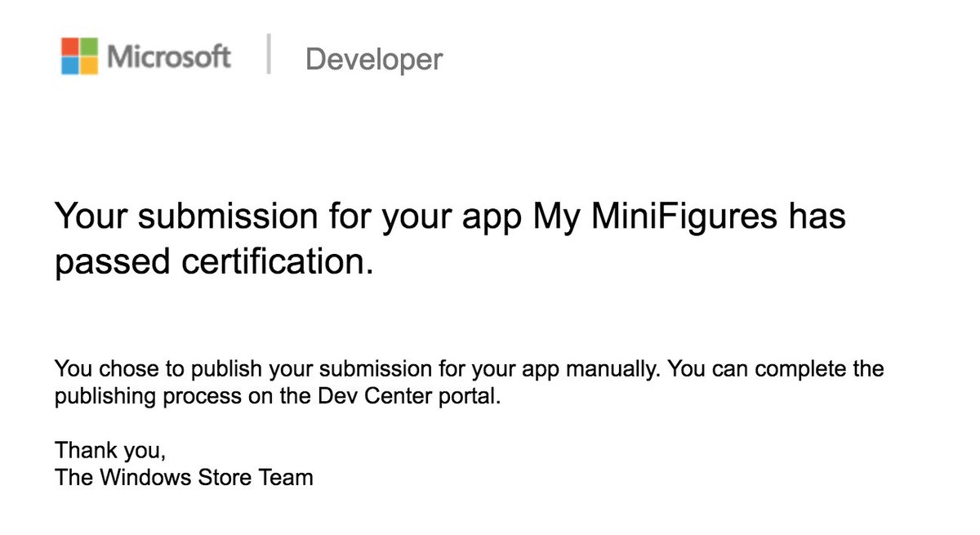Click 'The Windows Store Team' signature

[x=184, y=477]
